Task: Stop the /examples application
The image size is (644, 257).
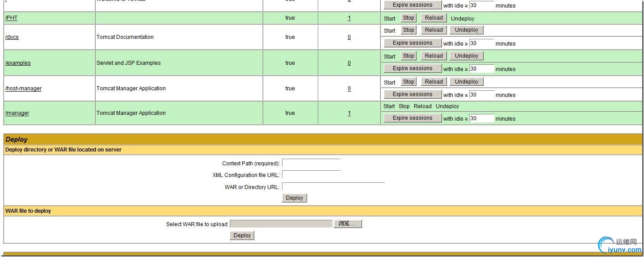Action: coord(408,56)
